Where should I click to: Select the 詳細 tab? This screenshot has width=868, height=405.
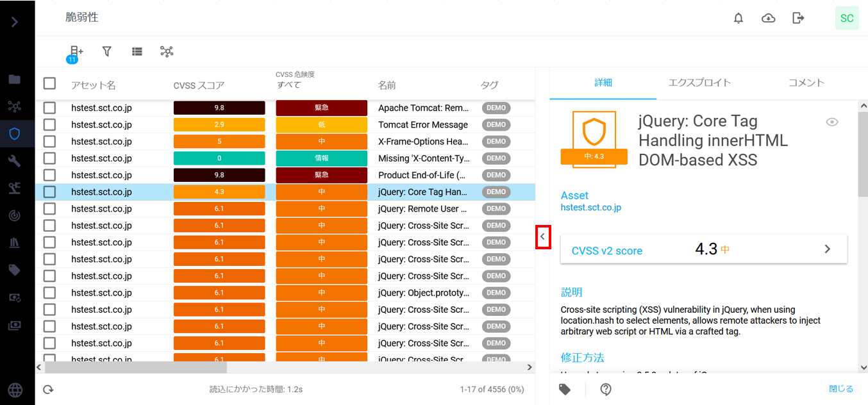(x=603, y=83)
